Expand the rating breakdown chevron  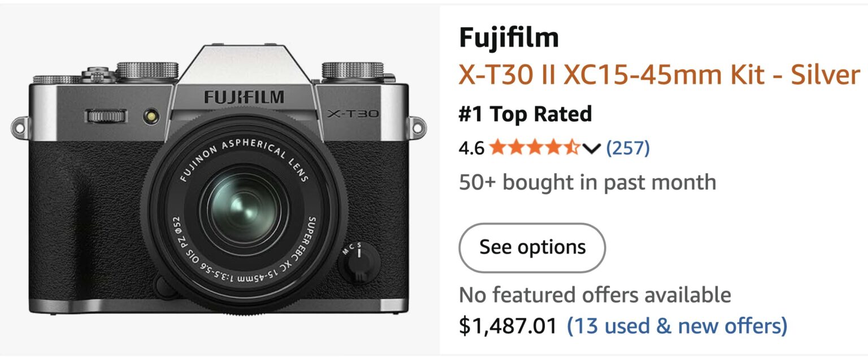pos(591,149)
